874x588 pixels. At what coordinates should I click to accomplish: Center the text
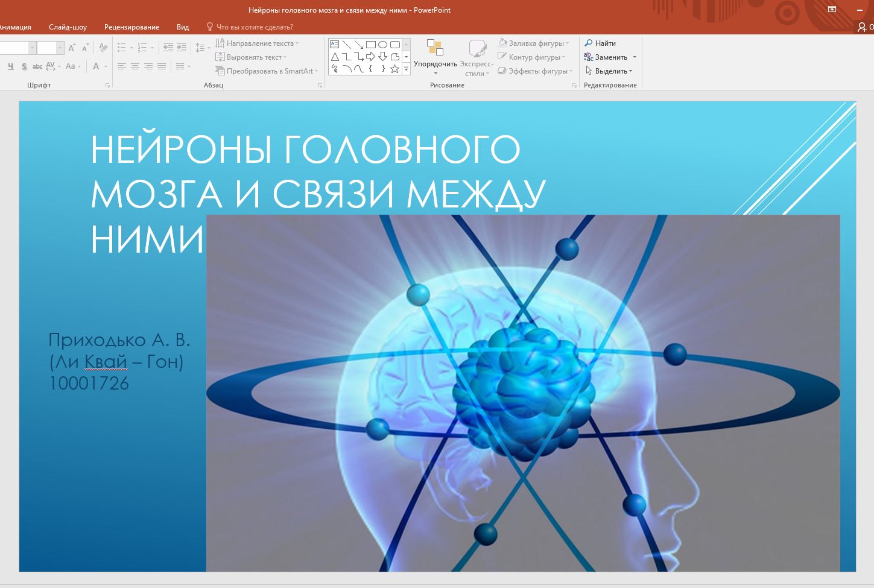click(135, 66)
